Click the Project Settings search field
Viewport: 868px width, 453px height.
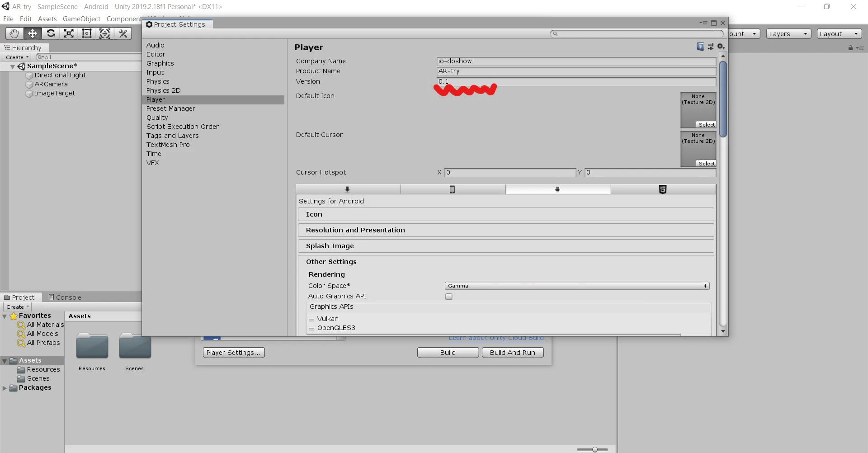[x=636, y=33]
